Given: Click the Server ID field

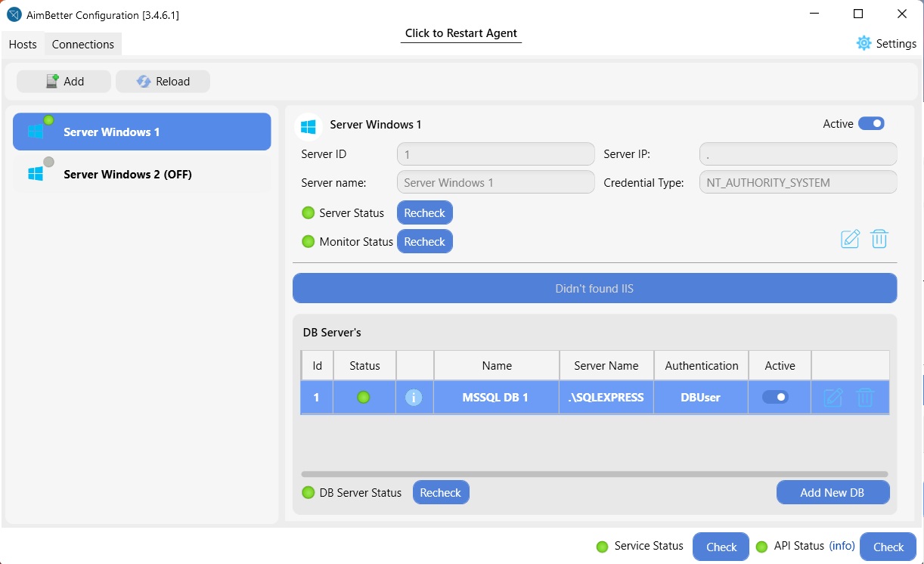Looking at the screenshot, I should [496, 154].
